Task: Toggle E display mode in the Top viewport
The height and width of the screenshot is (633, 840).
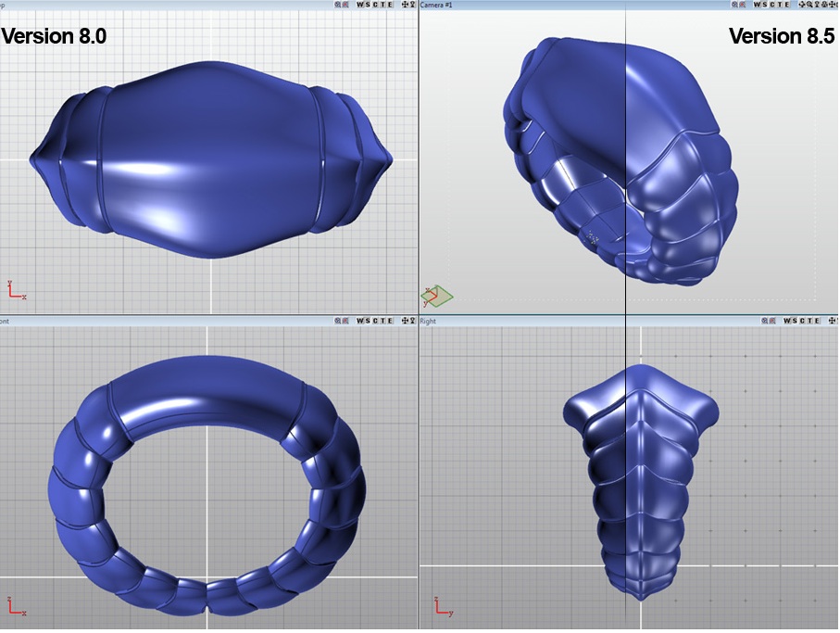Action: point(390,5)
